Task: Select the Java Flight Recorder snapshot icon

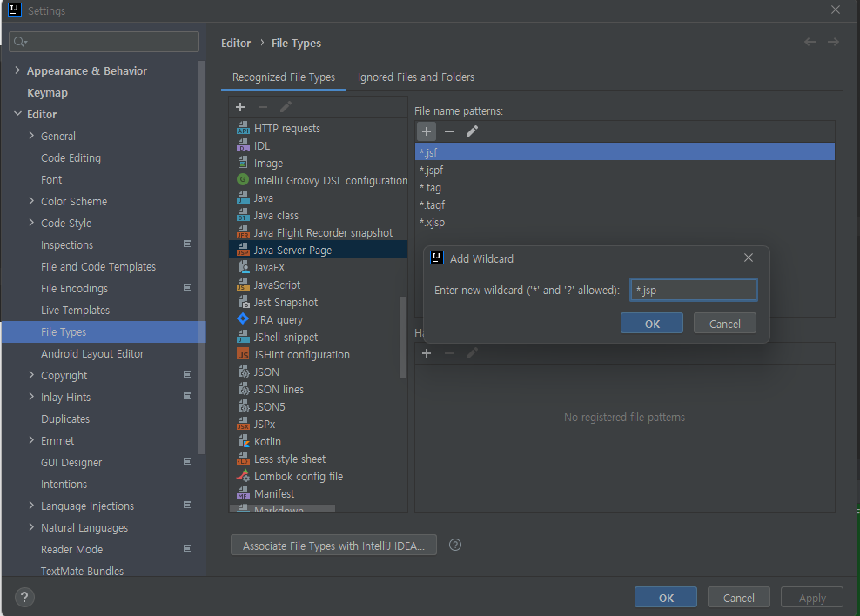Action: pyautogui.click(x=243, y=233)
